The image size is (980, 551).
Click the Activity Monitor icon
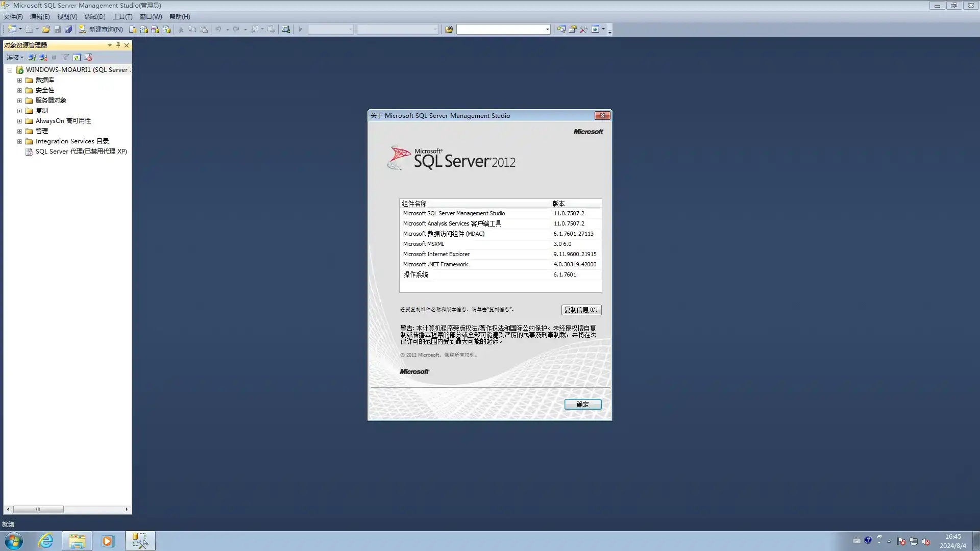286,30
